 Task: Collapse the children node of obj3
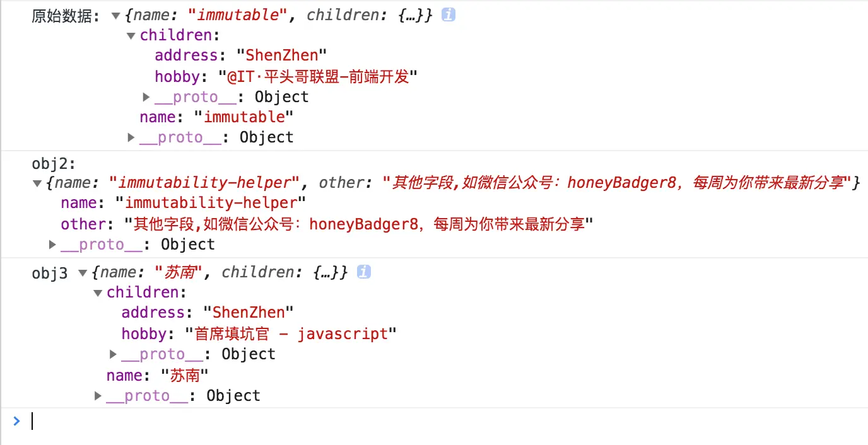click(98, 292)
